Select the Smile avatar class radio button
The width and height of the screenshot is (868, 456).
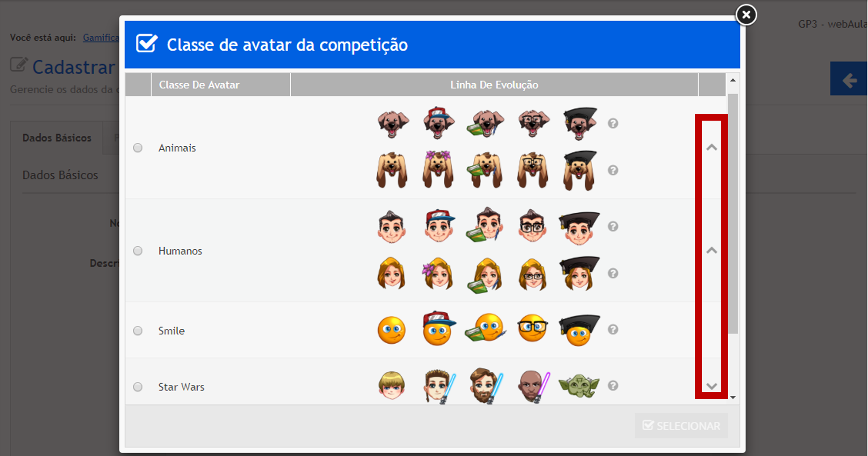[x=138, y=331]
